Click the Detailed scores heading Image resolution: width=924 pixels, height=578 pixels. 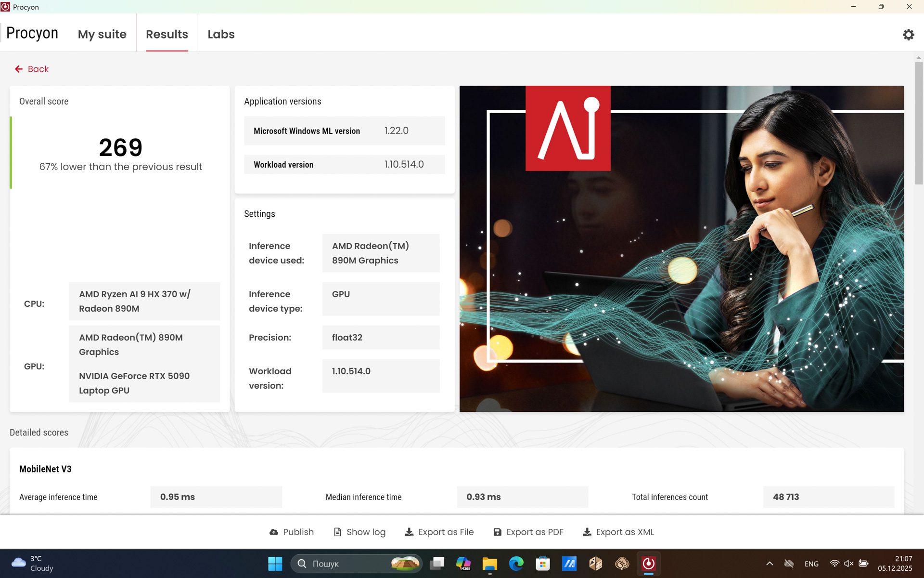pos(39,433)
